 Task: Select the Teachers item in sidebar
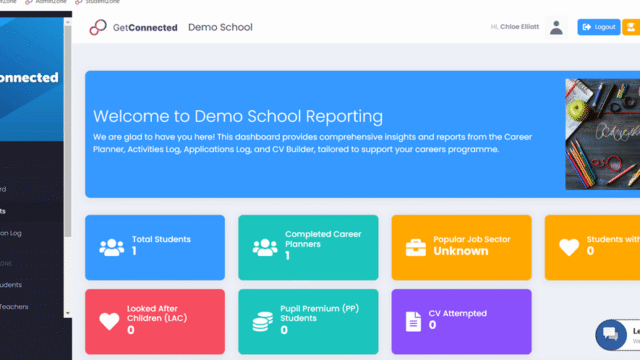[x=14, y=307]
